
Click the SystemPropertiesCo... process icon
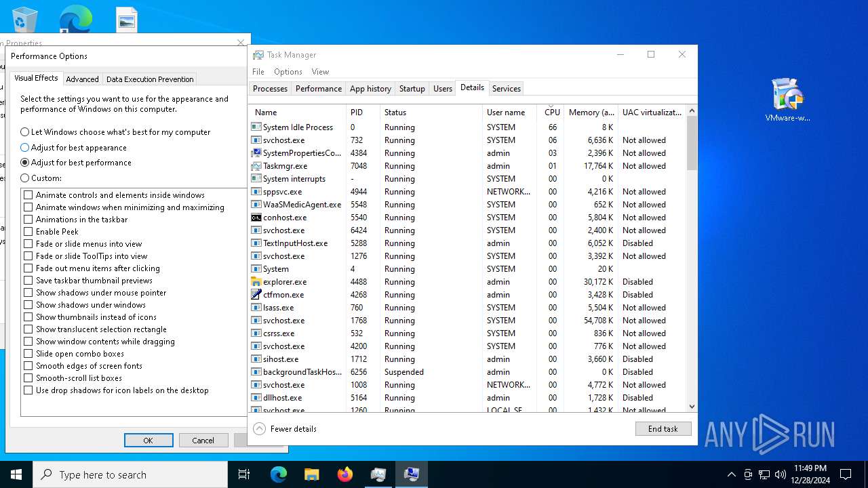[256, 153]
